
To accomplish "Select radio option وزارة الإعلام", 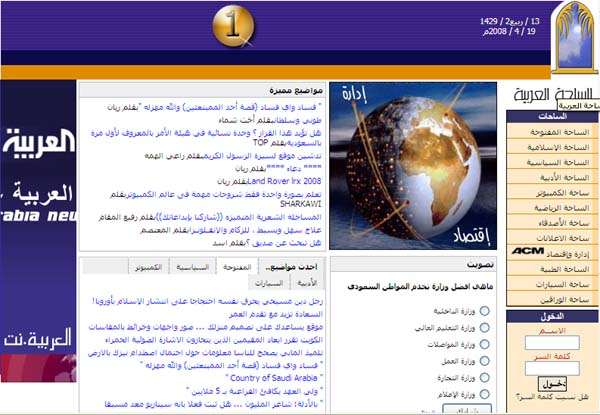I will pyautogui.click(x=484, y=394).
